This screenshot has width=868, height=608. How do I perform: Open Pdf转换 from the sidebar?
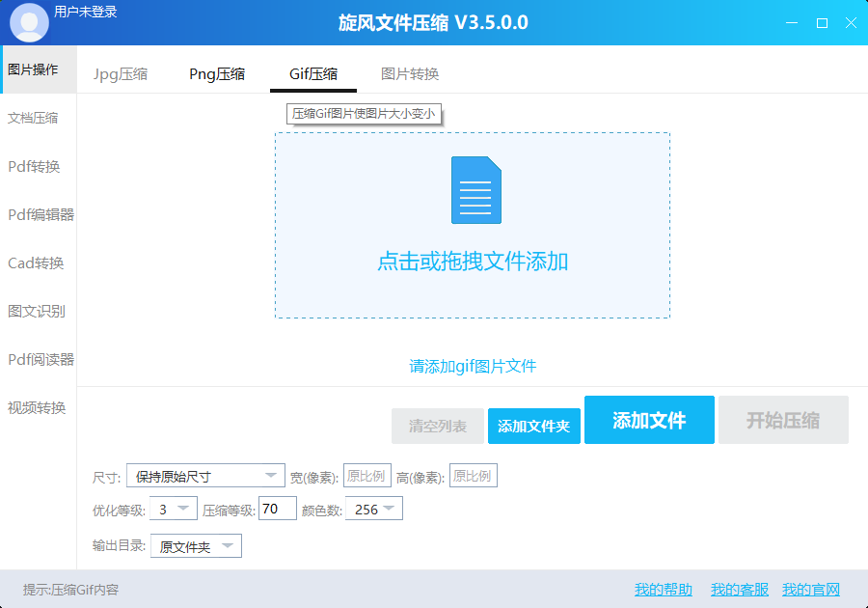pyautogui.click(x=34, y=166)
